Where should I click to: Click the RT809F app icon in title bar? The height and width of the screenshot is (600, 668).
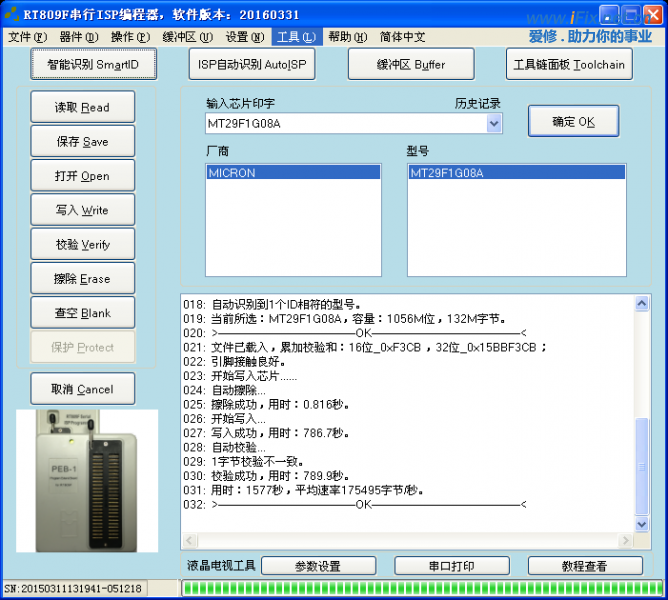point(12,14)
